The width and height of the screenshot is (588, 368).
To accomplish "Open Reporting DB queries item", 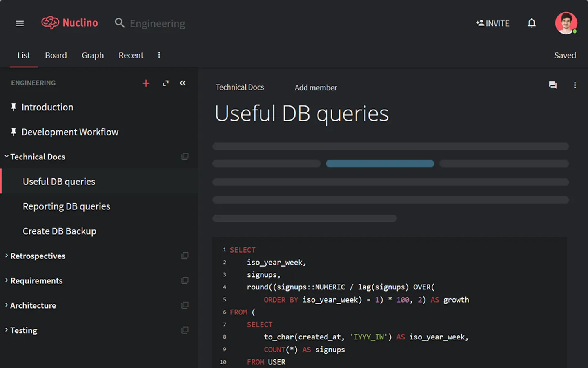I will 67,206.
